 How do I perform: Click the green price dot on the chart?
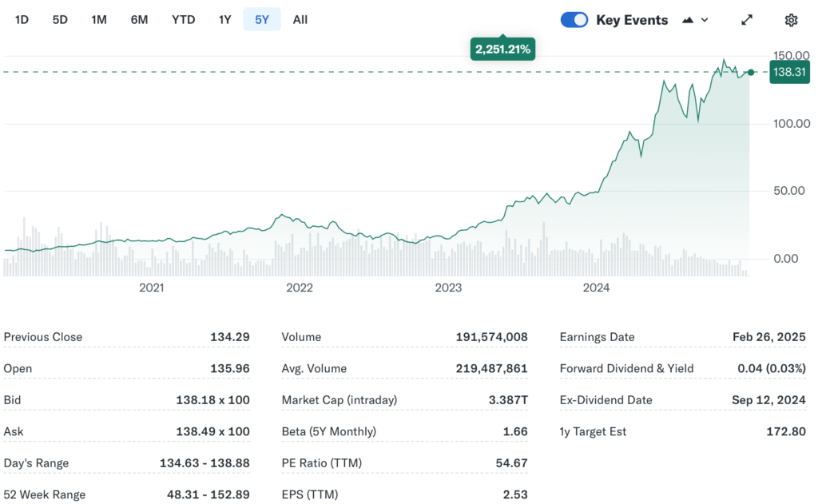pos(751,72)
